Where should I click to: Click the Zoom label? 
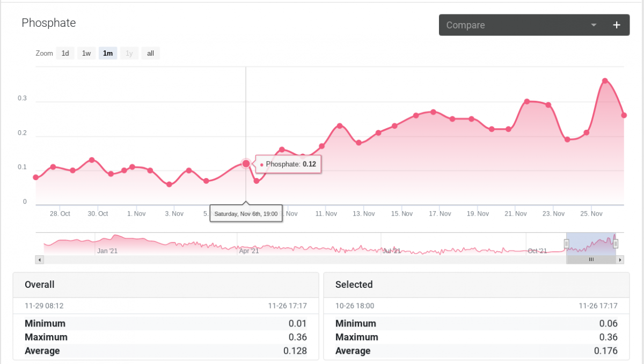tap(44, 53)
